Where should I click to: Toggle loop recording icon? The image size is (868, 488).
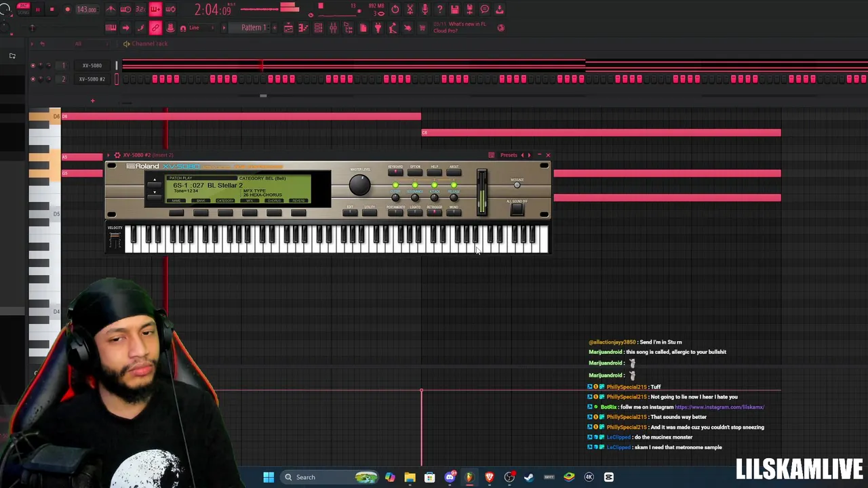point(170,9)
